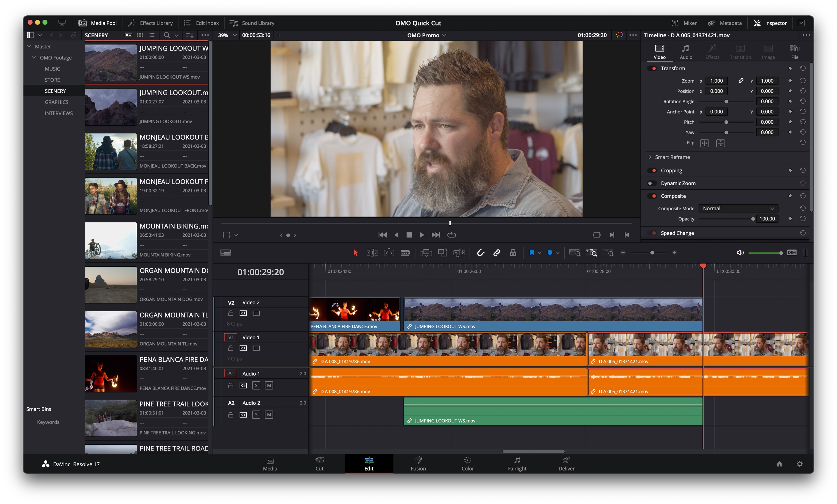
Task: Click the Detail Zoom icon
Action: click(x=592, y=253)
